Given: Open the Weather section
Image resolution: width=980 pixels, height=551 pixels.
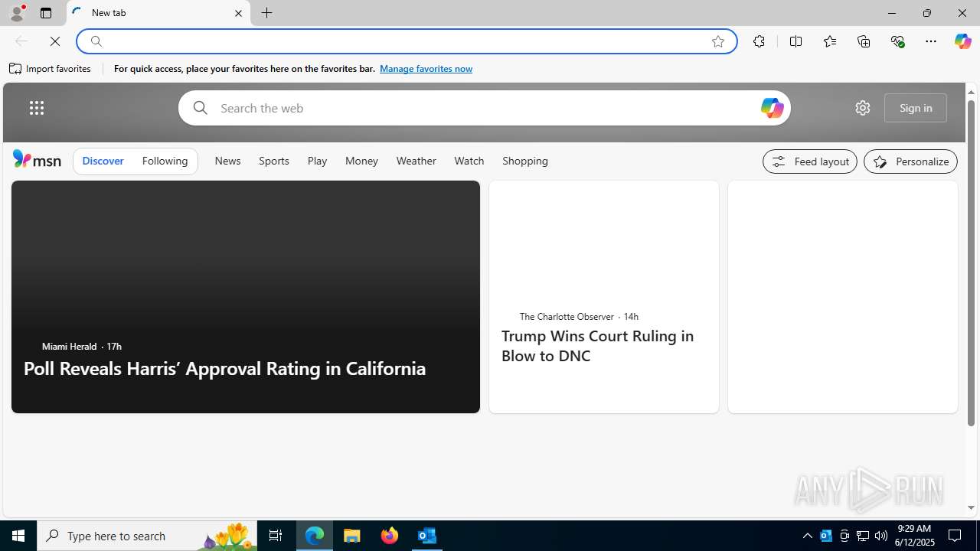Looking at the screenshot, I should (416, 161).
